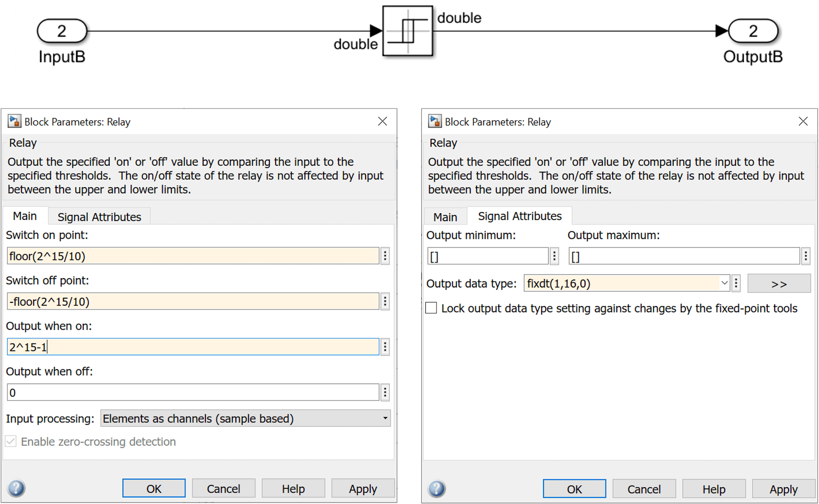Select the OutputB outport block
Screen dimensions: 819x504
(753, 31)
